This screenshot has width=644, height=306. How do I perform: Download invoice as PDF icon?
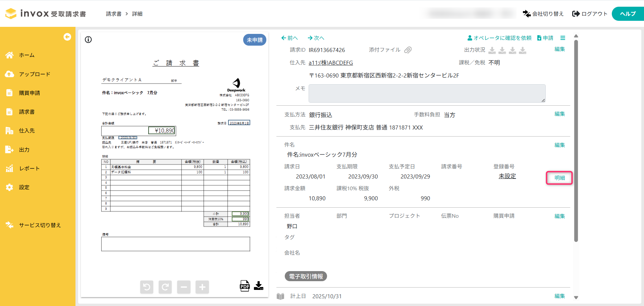pos(245,286)
